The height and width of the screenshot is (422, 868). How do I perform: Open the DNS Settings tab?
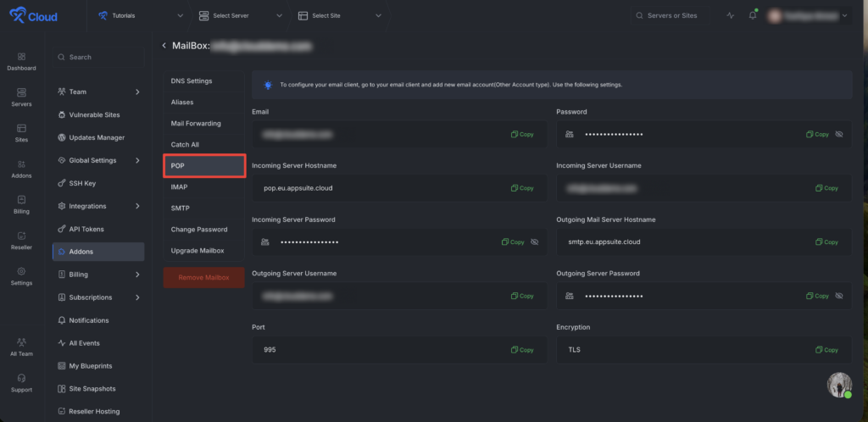203,81
